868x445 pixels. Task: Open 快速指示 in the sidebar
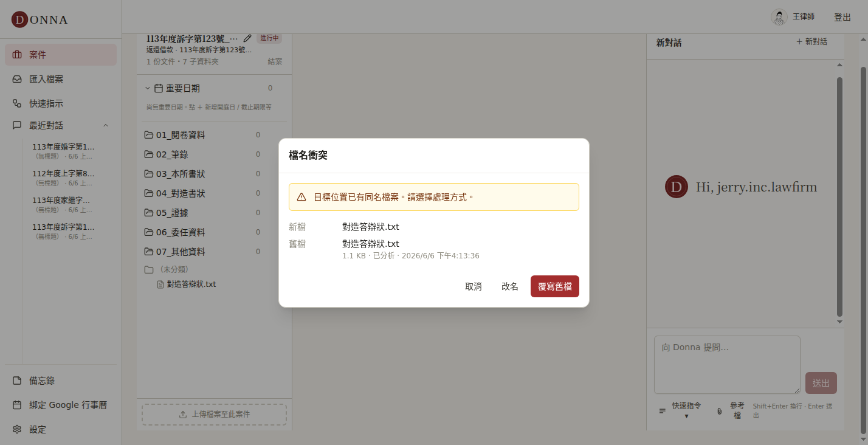(x=61, y=103)
